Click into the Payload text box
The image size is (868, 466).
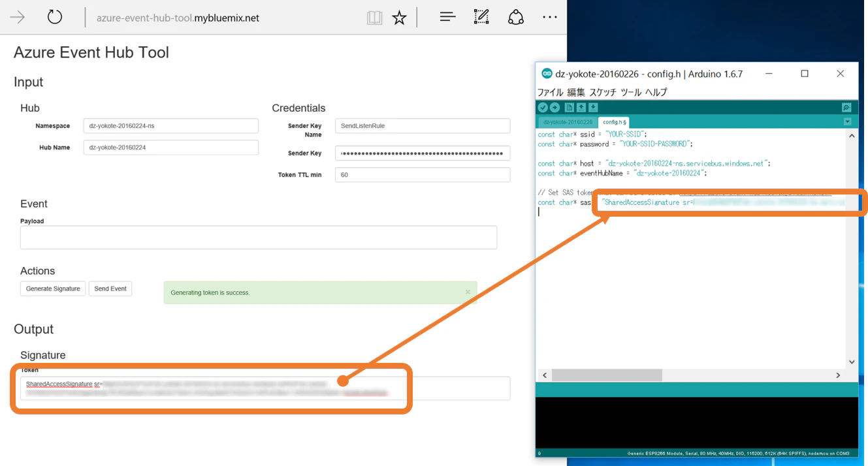point(259,238)
